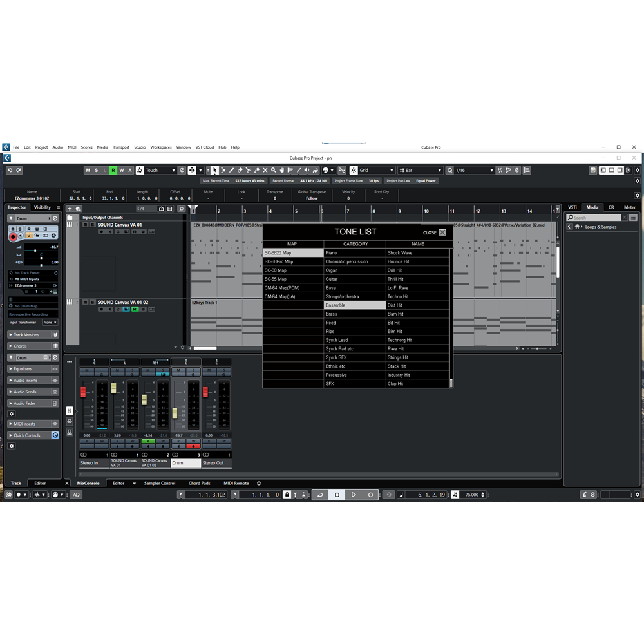The height and width of the screenshot is (644, 644).
Task: Open the Studio menu
Action: pos(140,147)
